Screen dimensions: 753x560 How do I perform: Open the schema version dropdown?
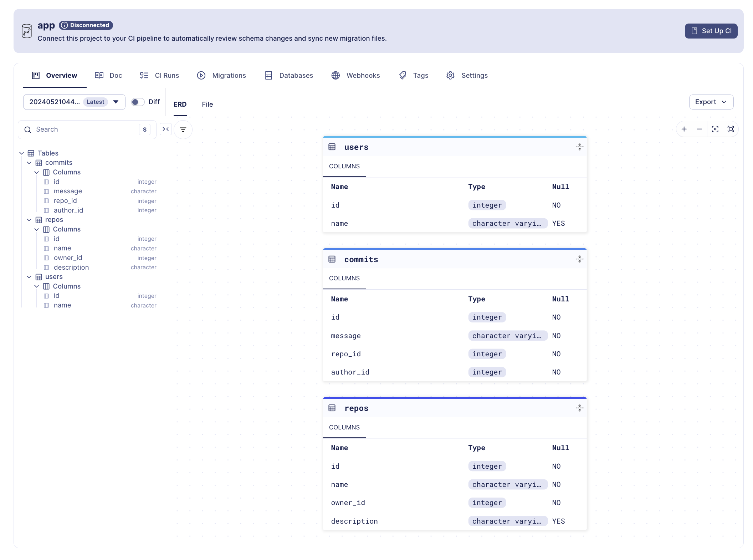74,102
